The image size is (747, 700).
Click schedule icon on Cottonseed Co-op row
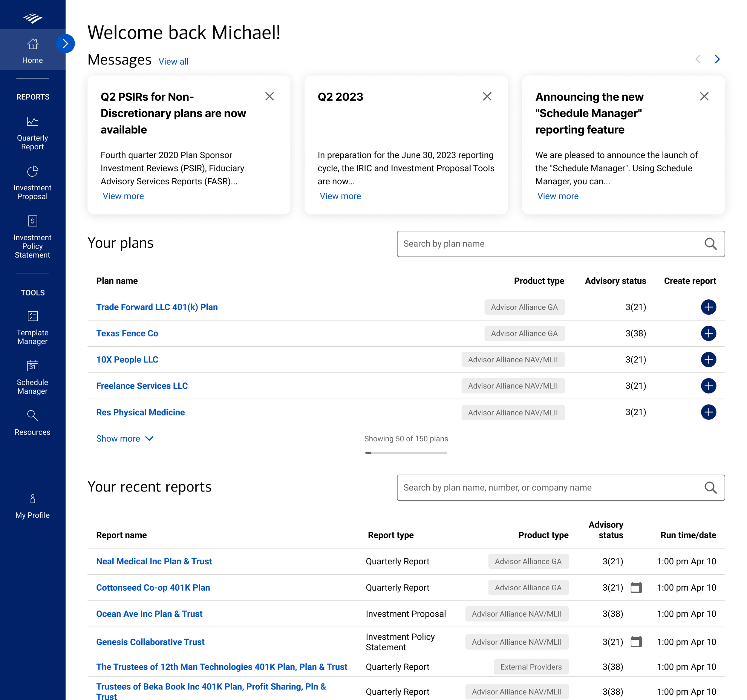[x=636, y=587]
